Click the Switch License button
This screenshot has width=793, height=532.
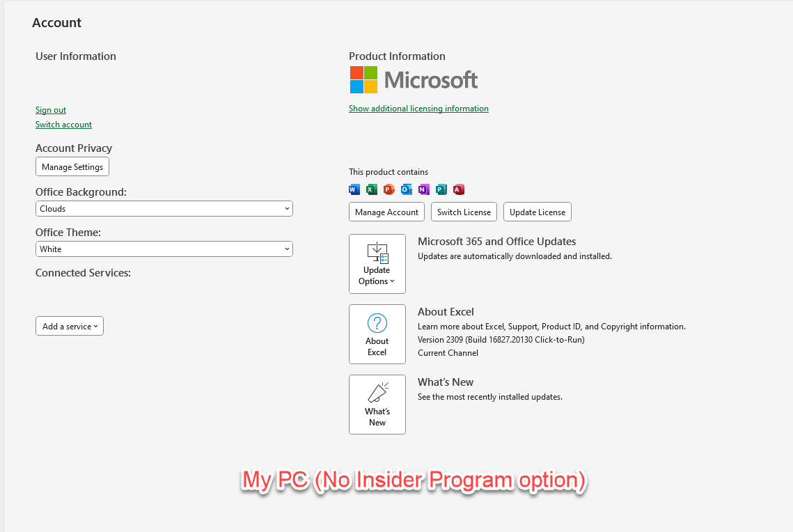click(x=464, y=212)
